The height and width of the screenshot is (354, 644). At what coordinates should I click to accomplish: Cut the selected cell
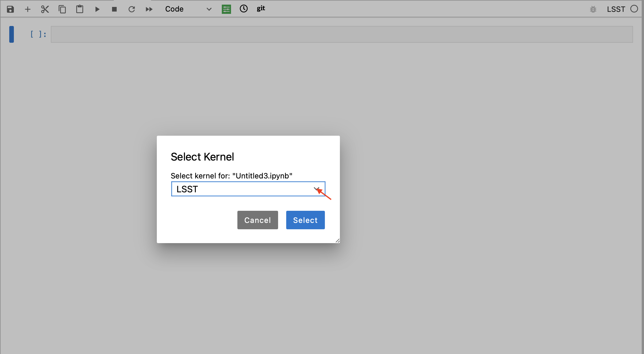(x=45, y=9)
